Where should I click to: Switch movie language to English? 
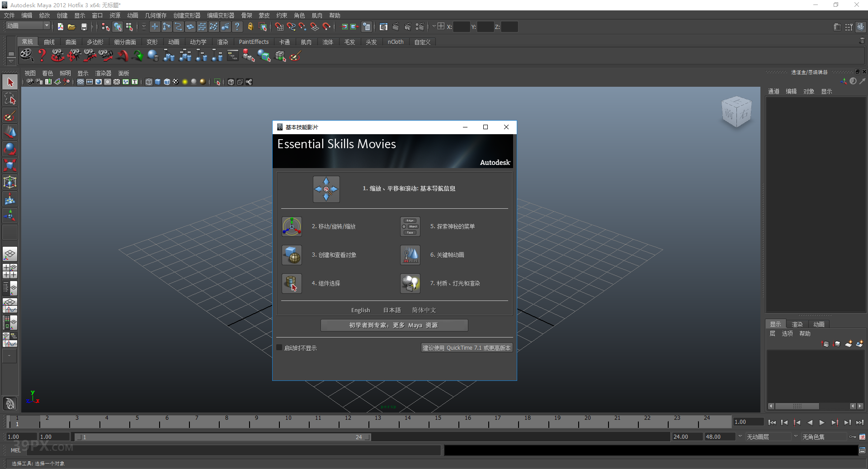point(360,310)
